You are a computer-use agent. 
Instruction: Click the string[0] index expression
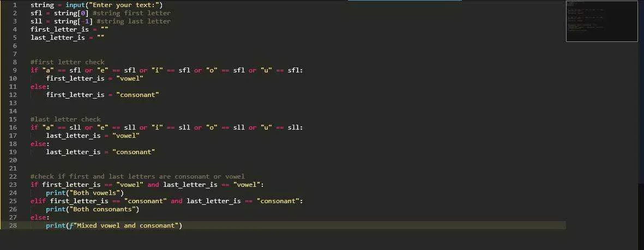point(71,13)
